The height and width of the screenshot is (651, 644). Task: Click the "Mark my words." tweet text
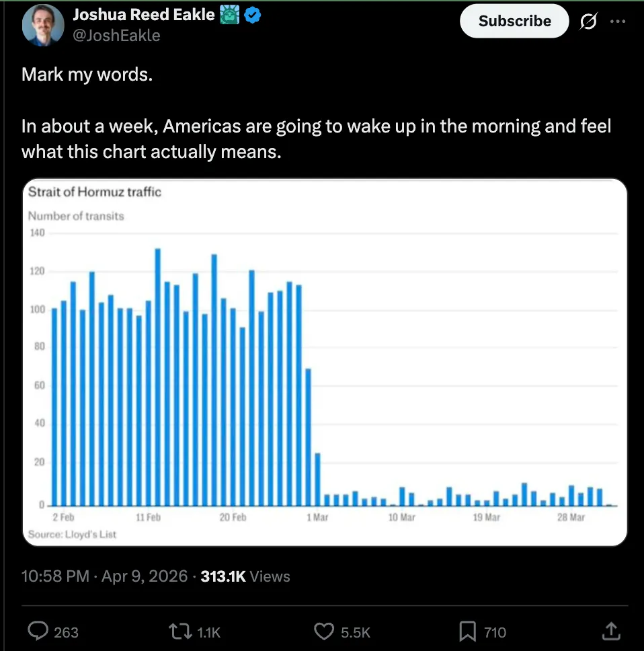(x=87, y=74)
